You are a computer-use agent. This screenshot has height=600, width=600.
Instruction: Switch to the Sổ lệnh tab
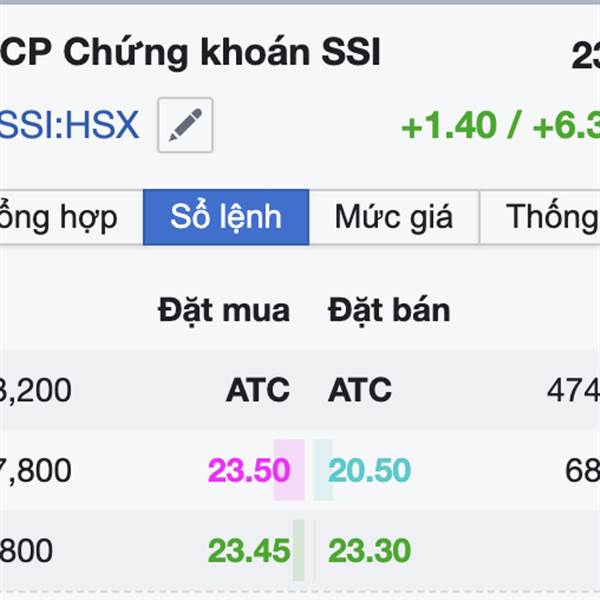pos(226,217)
